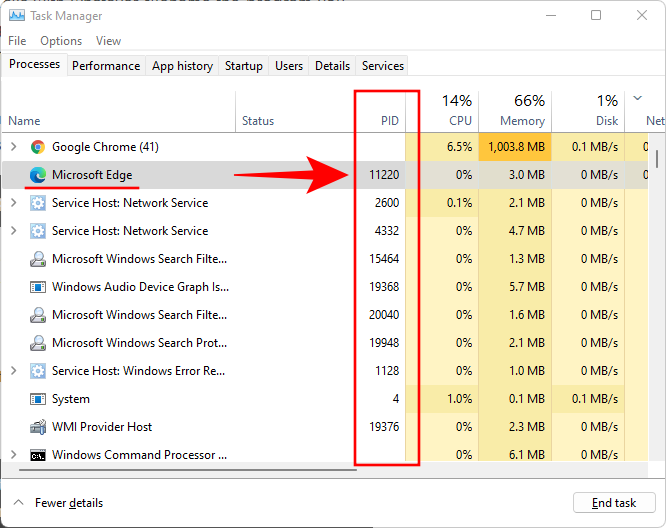This screenshot has height=528, width=666.
Task: Click the Windows Audio Device Graph icon
Action: tap(38, 287)
